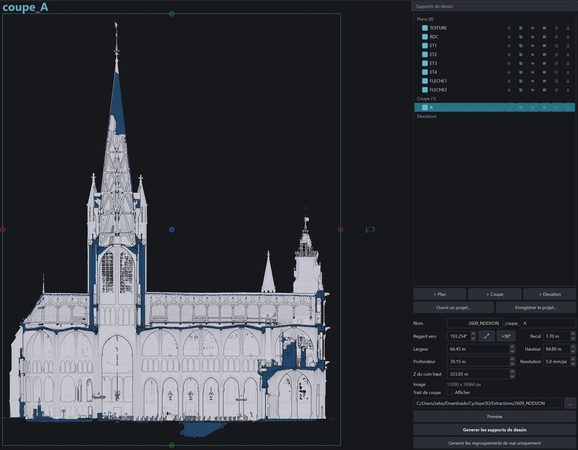This screenshot has height=450, width=578.
Task: Click the last action icon in the RDC row
Action: click(568, 37)
